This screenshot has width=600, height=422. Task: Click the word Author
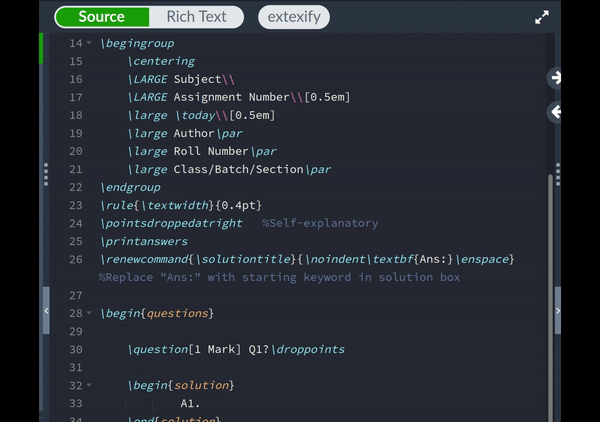[x=194, y=133]
